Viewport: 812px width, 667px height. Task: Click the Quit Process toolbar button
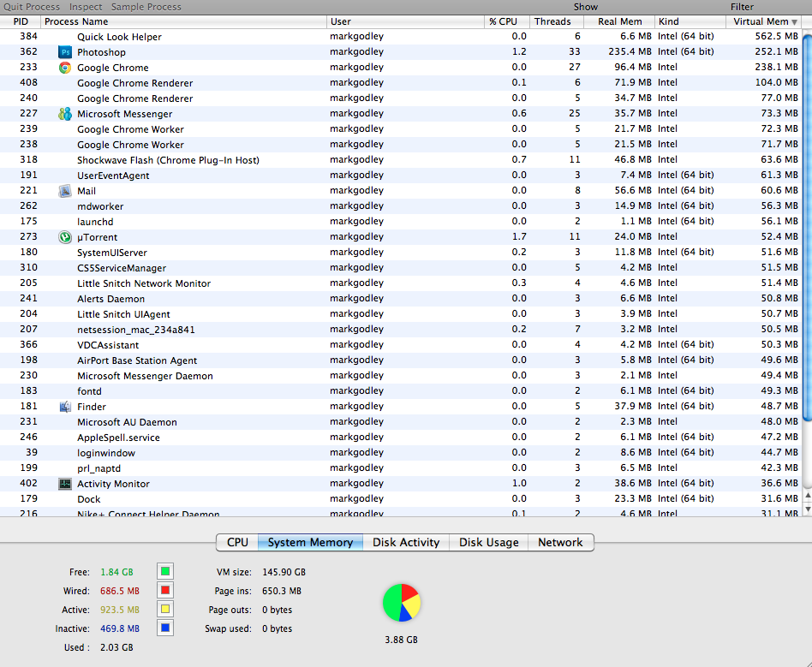click(32, 7)
